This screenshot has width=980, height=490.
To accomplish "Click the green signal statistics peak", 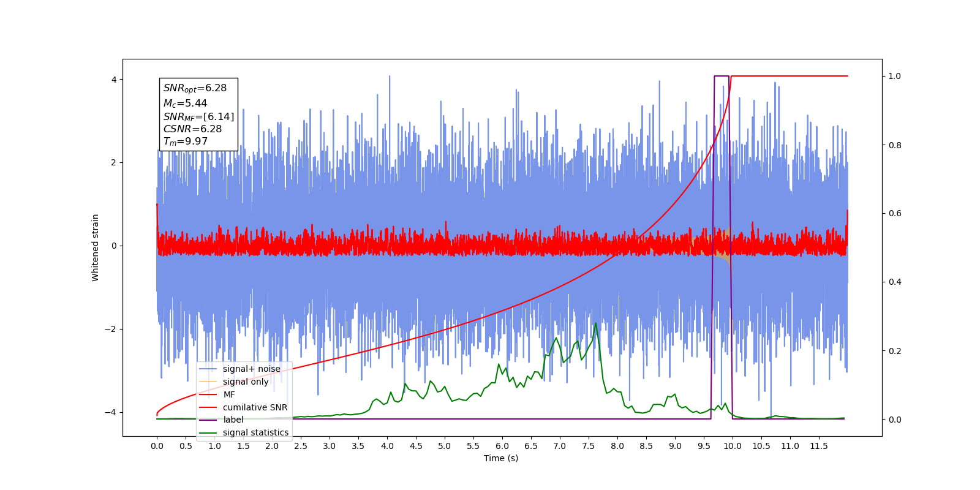I will coord(595,323).
